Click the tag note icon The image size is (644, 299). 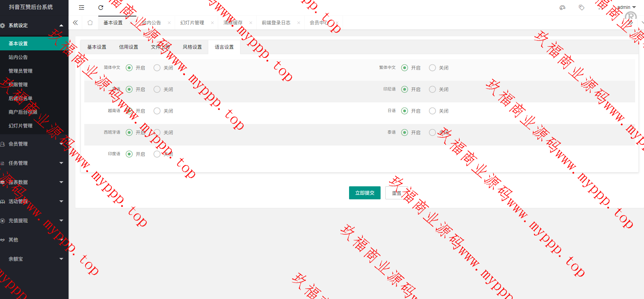tap(581, 8)
